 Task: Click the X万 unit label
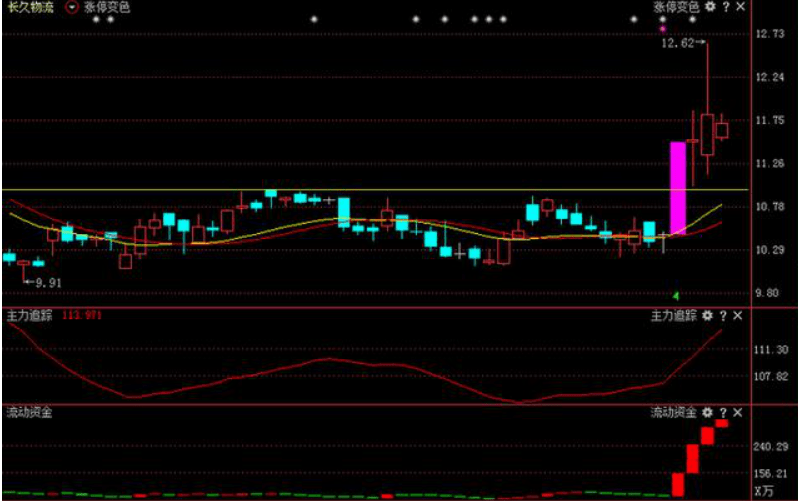(x=764, y=490)
